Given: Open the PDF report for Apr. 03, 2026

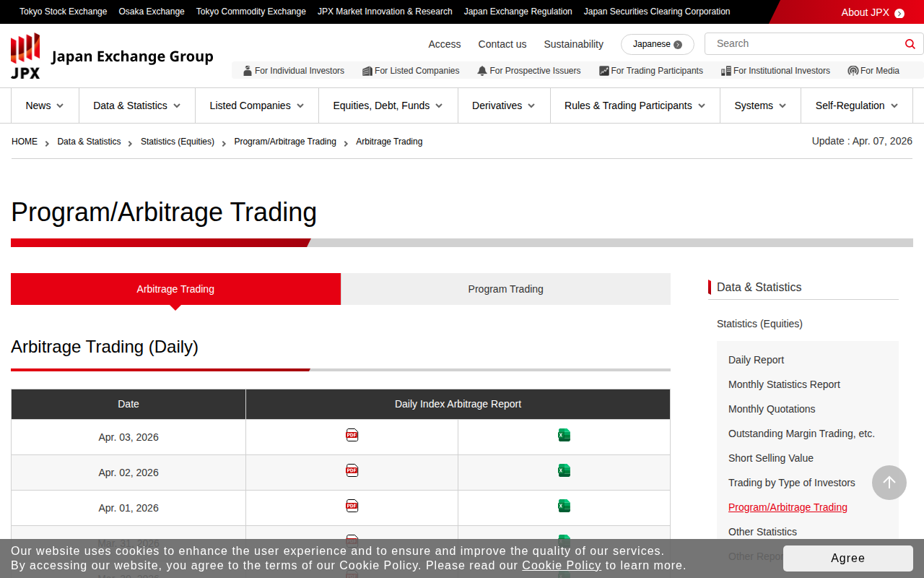Looking at the screenshot, I should tap(352, 435).
